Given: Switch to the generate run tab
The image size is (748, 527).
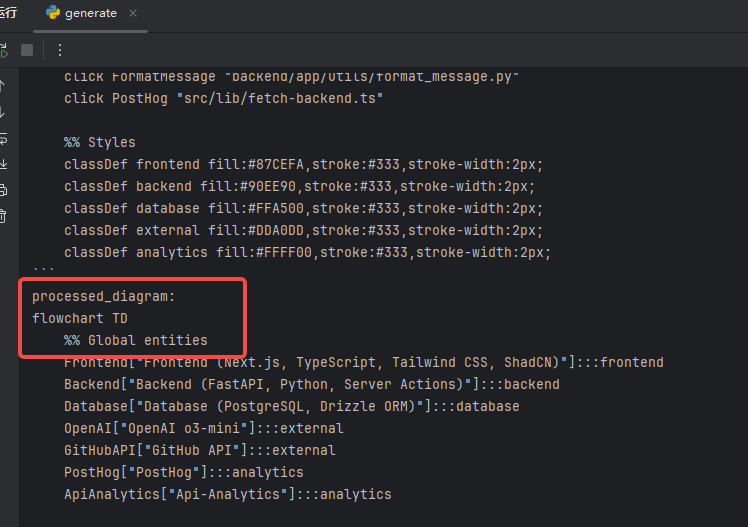Looking at the screenshot, I should (90, 13).
